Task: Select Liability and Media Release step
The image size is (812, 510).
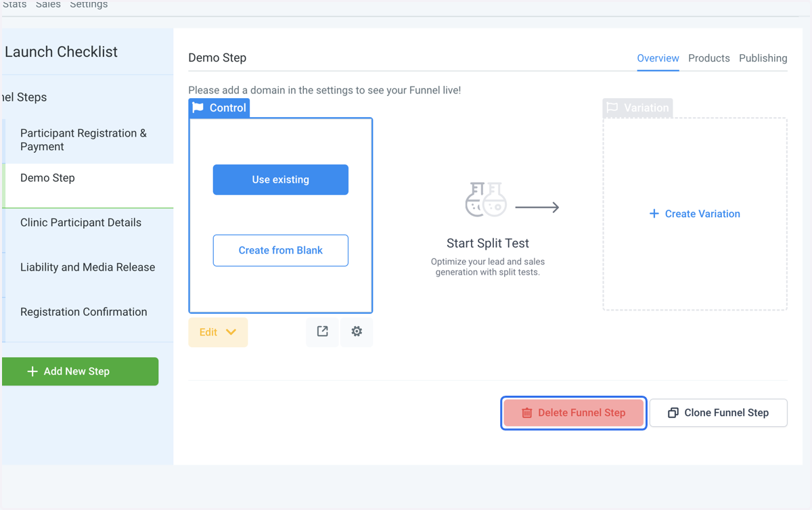Action: point(88,275)
